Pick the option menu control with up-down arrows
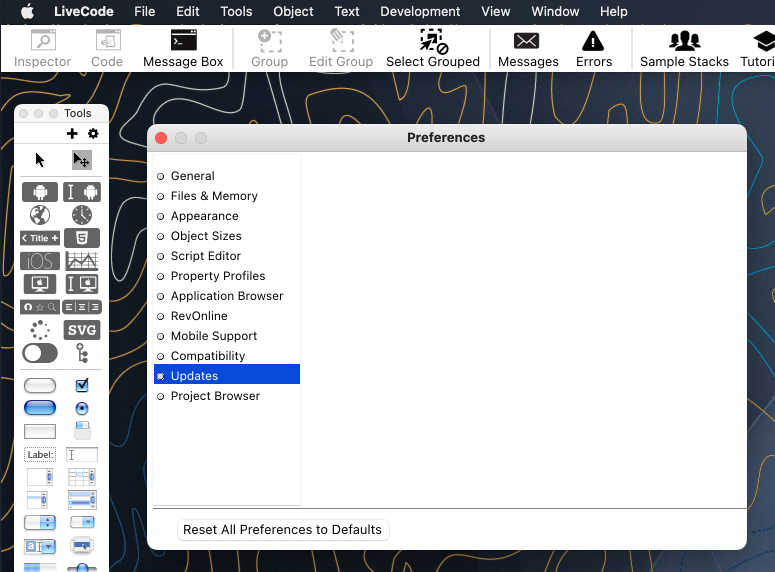Image resolution: width=775 pixels, height=572 pixels. tap(40, 523)
